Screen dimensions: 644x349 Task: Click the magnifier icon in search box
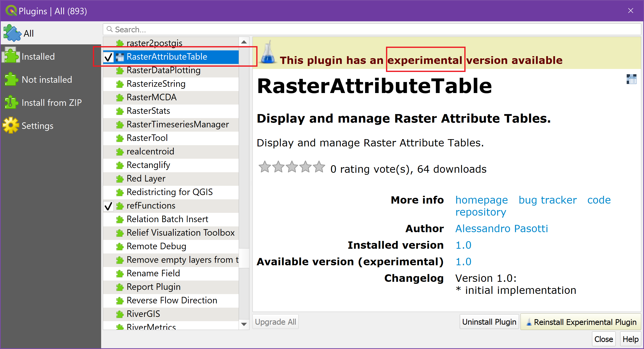[109, 29]
